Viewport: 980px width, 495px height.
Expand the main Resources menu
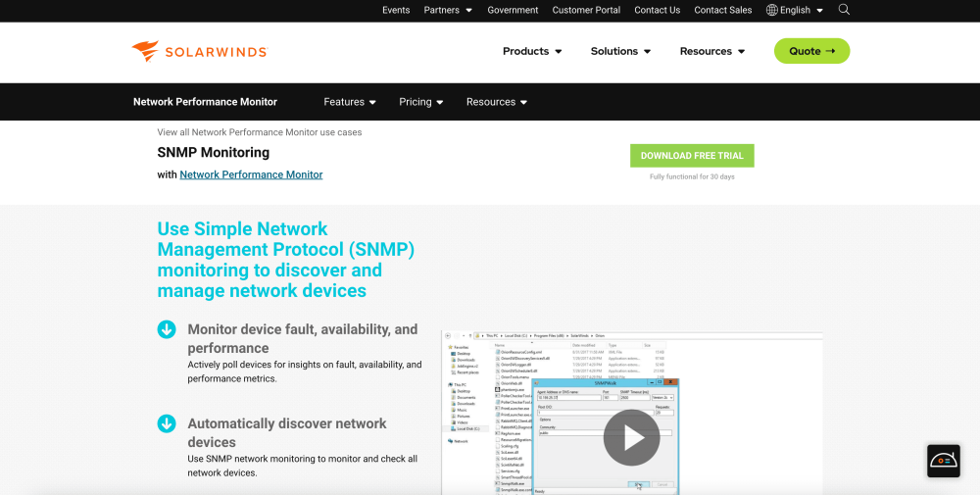(712, 51)
